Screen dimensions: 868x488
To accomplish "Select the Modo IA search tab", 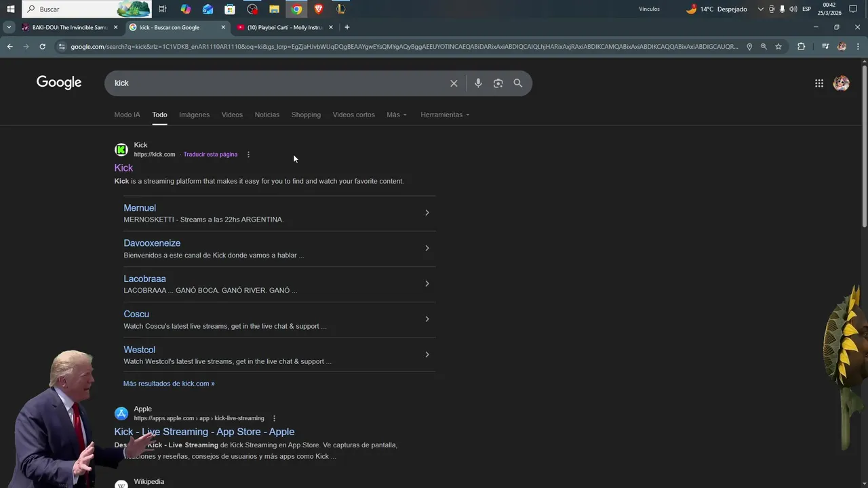I will click(127, 115).
